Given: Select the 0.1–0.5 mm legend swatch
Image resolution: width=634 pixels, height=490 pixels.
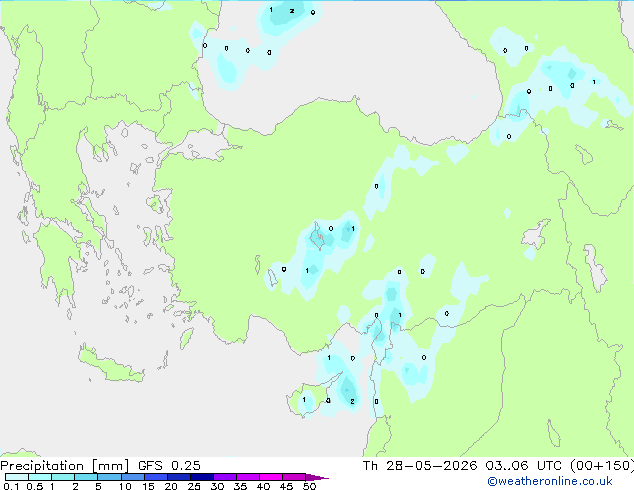Looking at the screenshot, I should 17,477.
